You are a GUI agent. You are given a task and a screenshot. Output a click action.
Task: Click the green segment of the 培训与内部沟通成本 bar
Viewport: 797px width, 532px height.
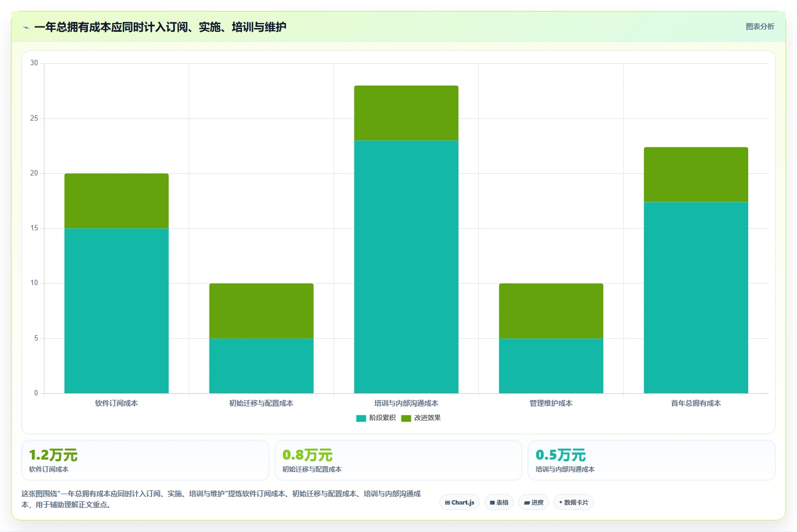406,113
